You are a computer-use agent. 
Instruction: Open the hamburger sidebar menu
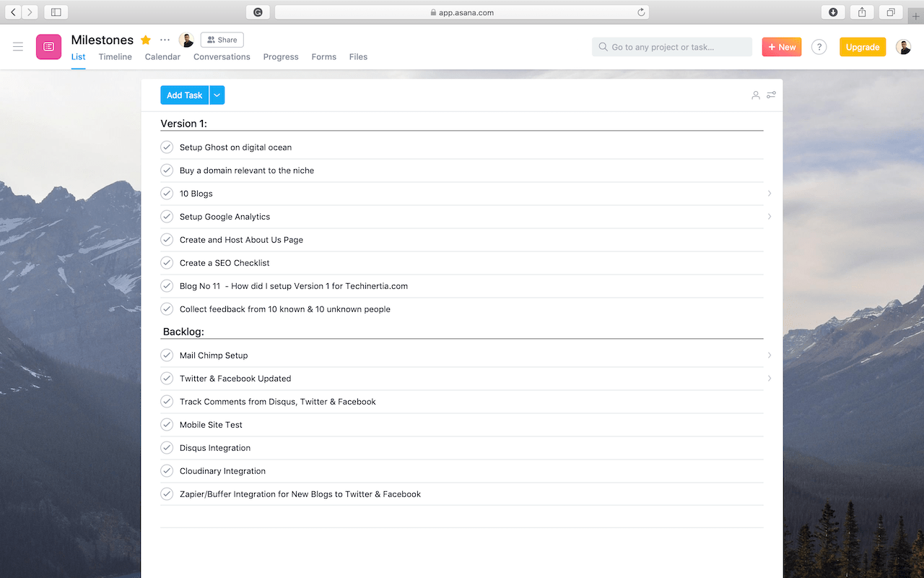pyautogui.click(x=18, y=47)
